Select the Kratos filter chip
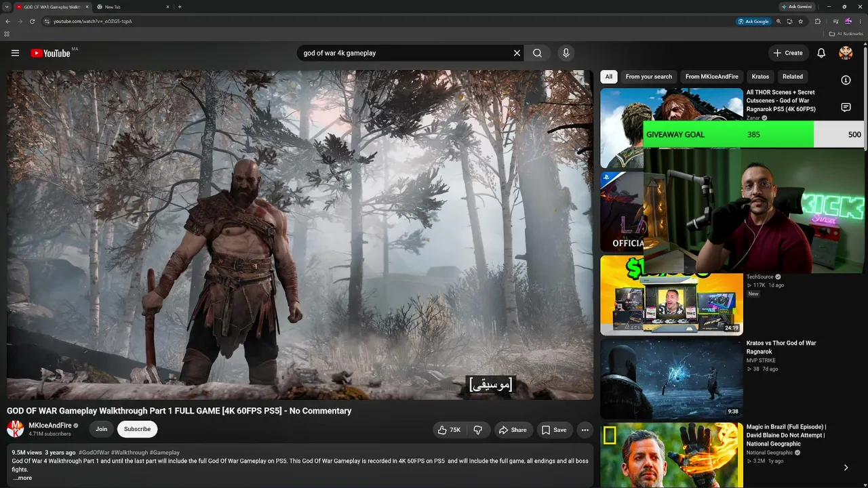 pos(760,77)
